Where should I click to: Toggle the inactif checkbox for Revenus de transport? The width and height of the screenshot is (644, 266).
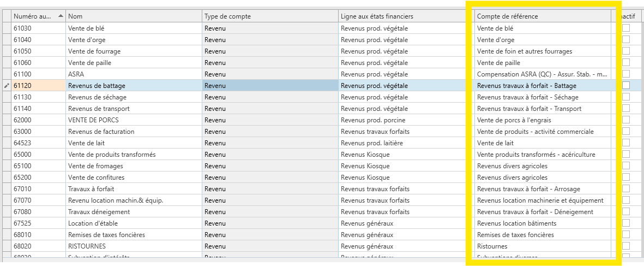tap(626, 108)
